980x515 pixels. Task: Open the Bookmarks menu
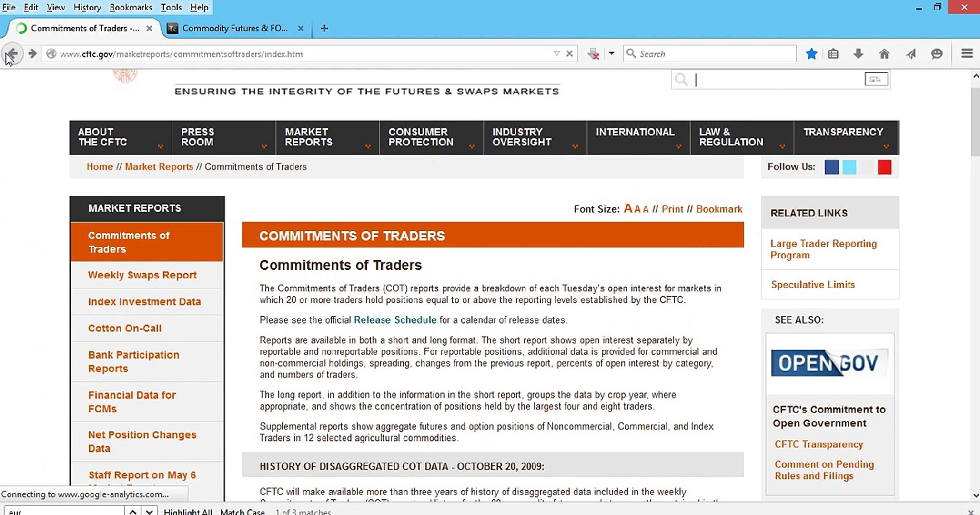click(x=131, y=7)
